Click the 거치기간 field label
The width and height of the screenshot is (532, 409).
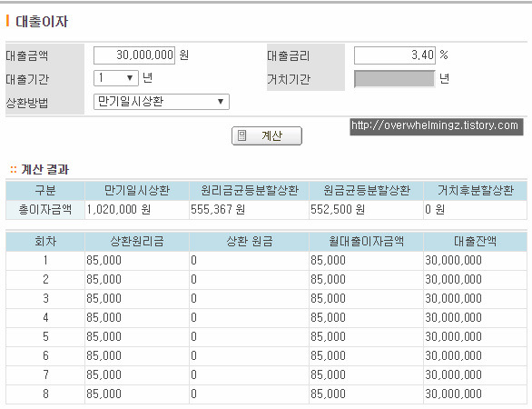(x=289, y=79)
